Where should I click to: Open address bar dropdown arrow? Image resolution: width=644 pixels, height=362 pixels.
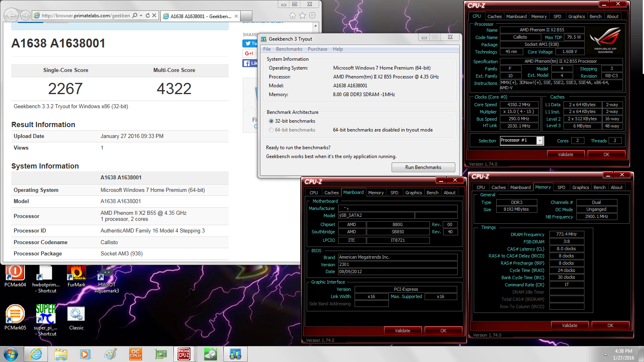tap(141, 16)
